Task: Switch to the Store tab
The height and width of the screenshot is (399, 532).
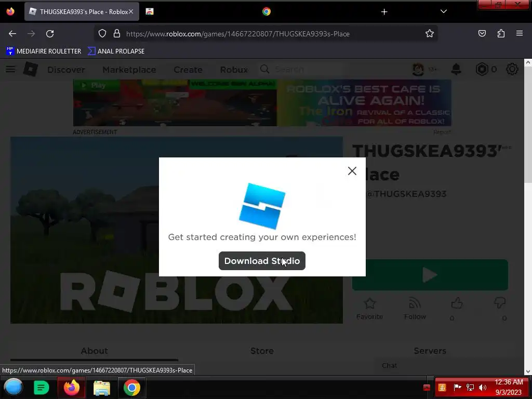Action: [262, 351]
